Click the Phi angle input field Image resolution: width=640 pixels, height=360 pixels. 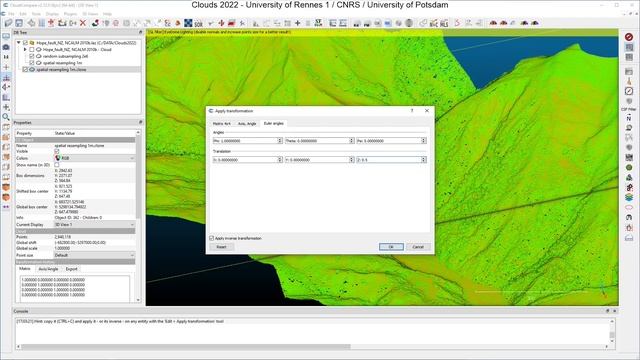pos(245,140)
